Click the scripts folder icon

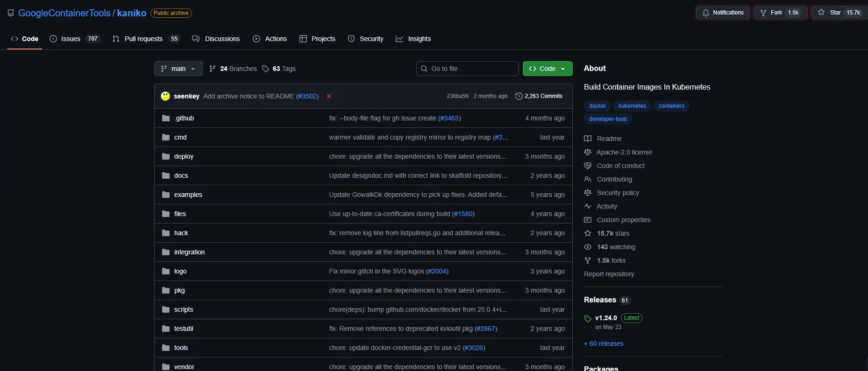pos(166,309)
